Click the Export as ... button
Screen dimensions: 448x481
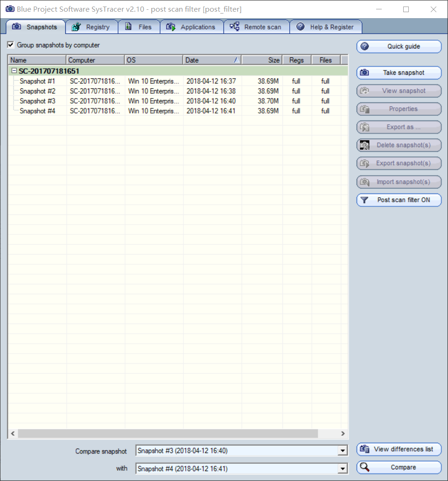click(x=399, y=127)
